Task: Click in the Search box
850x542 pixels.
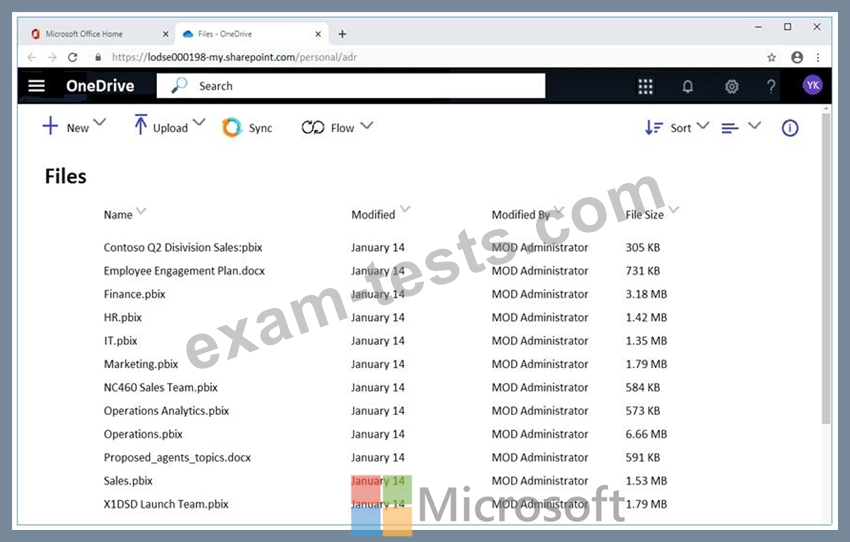Action: coord(351,86)
